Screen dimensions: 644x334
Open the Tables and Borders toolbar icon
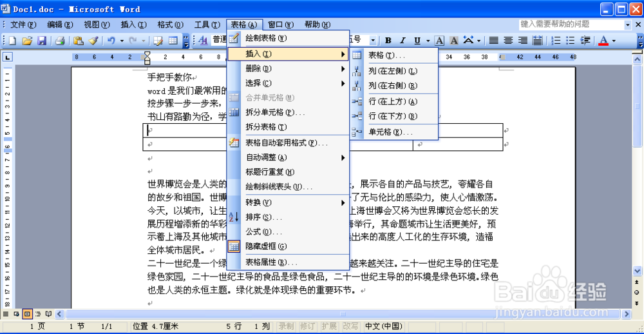pyautogui.click(x=158, y=41)
